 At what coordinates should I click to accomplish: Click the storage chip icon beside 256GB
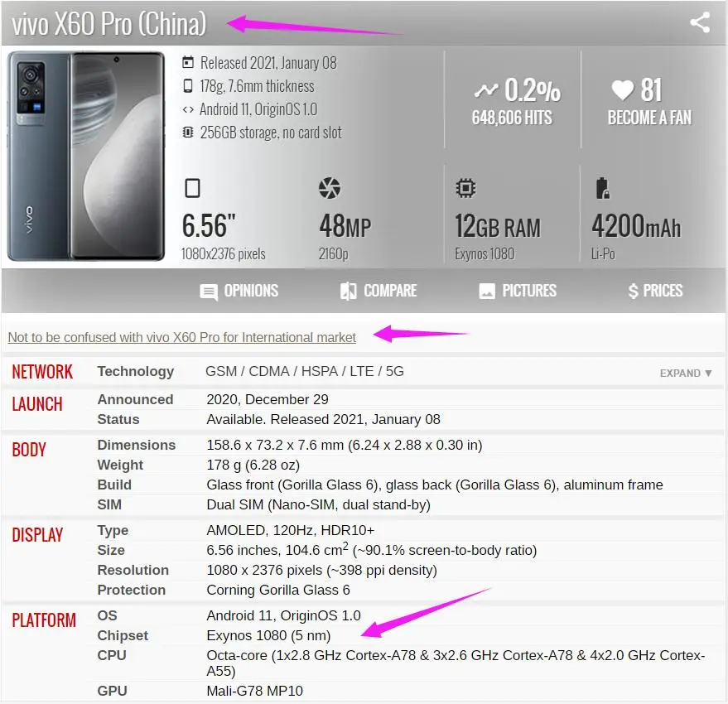[187, 133]
